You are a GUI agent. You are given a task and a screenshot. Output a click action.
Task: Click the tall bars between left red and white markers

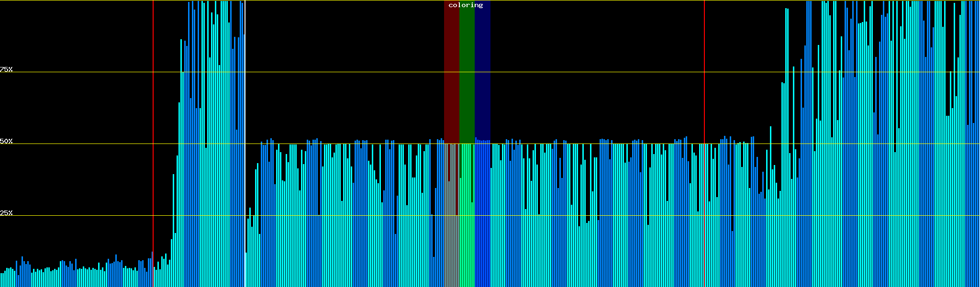tap(211, 143)
